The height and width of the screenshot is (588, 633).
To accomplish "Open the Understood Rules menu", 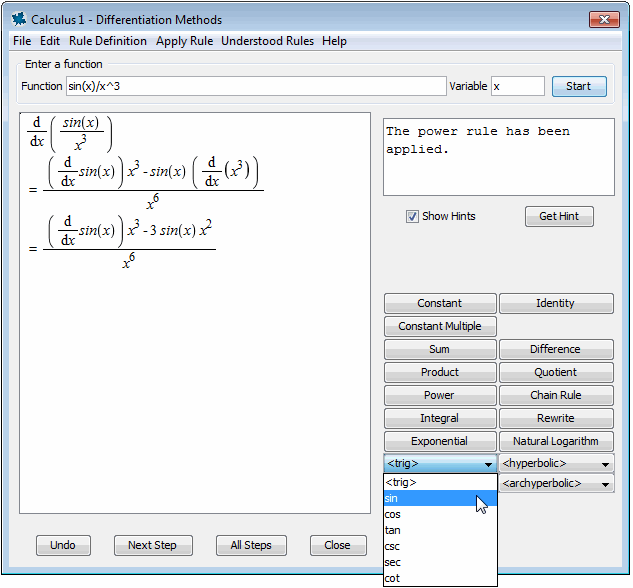I will tap(267, 41).
